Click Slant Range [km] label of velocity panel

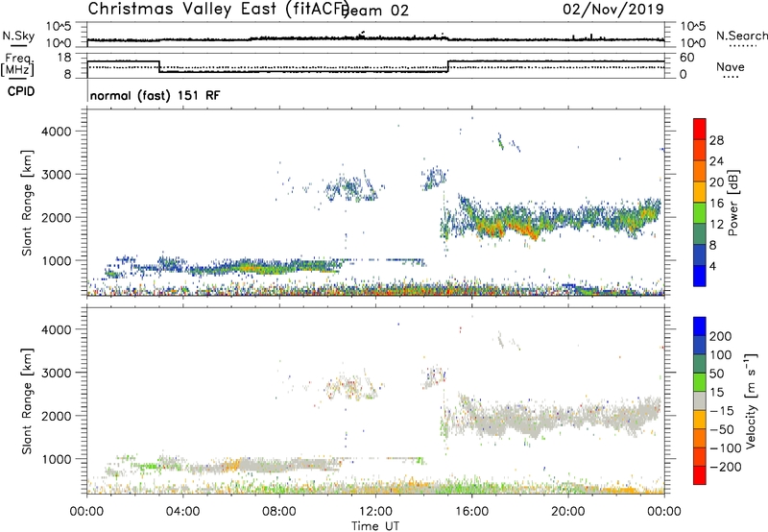tap(27, 401)
